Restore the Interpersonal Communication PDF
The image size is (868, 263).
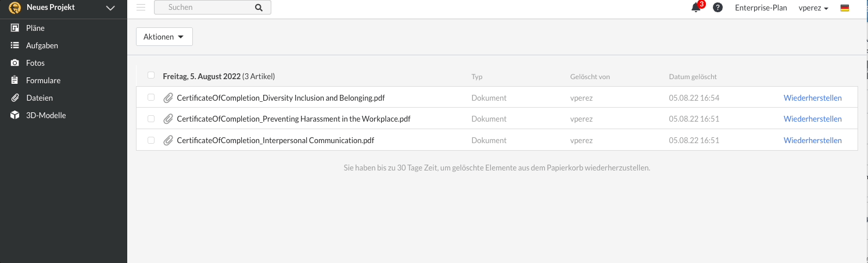tap(812, 140)
